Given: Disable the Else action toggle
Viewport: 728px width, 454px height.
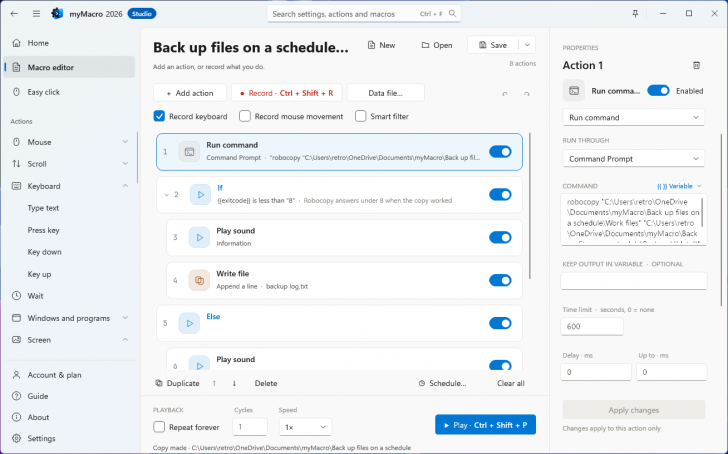Looking at the screenshot, I should (500, 323).
